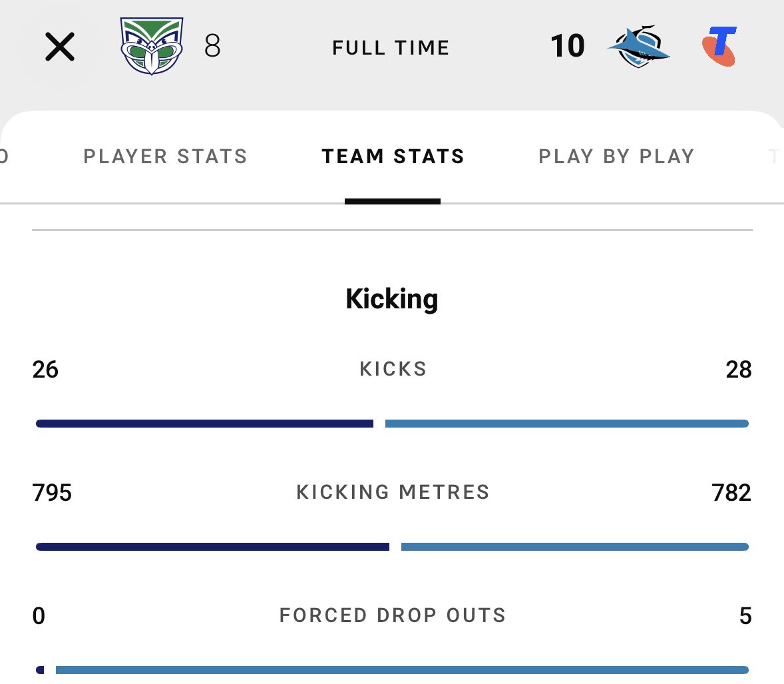Tap the Warriors score of 8

pos(212,46)
